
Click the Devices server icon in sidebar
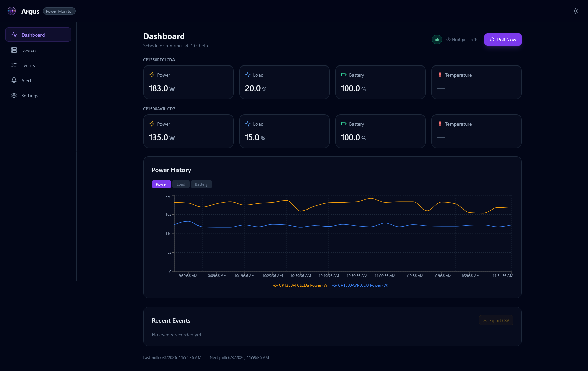coord(14,50)
